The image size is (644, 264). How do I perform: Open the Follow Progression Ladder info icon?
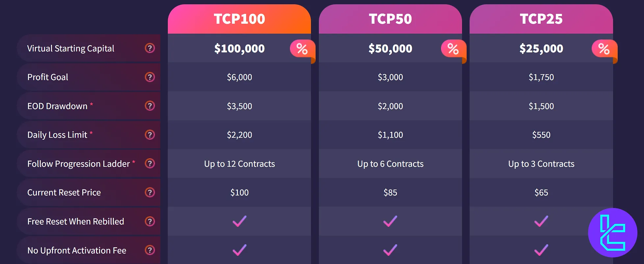click(x=150, y=163)
